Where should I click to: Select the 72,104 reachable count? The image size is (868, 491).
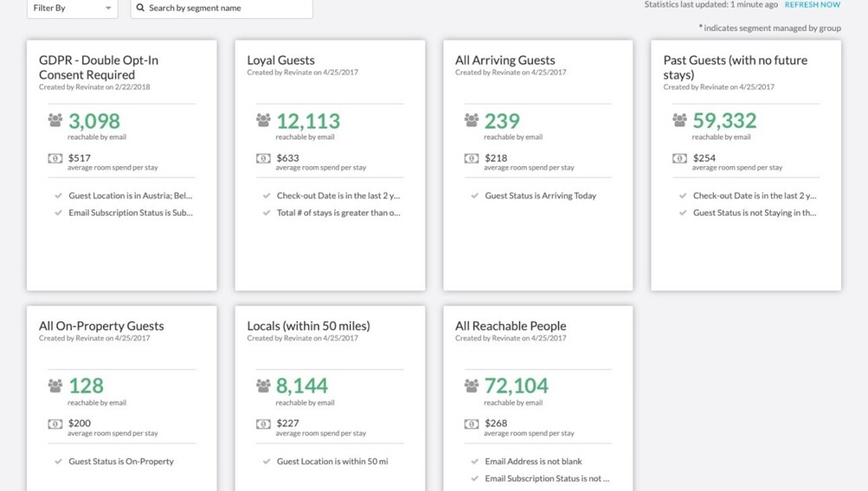516,385
